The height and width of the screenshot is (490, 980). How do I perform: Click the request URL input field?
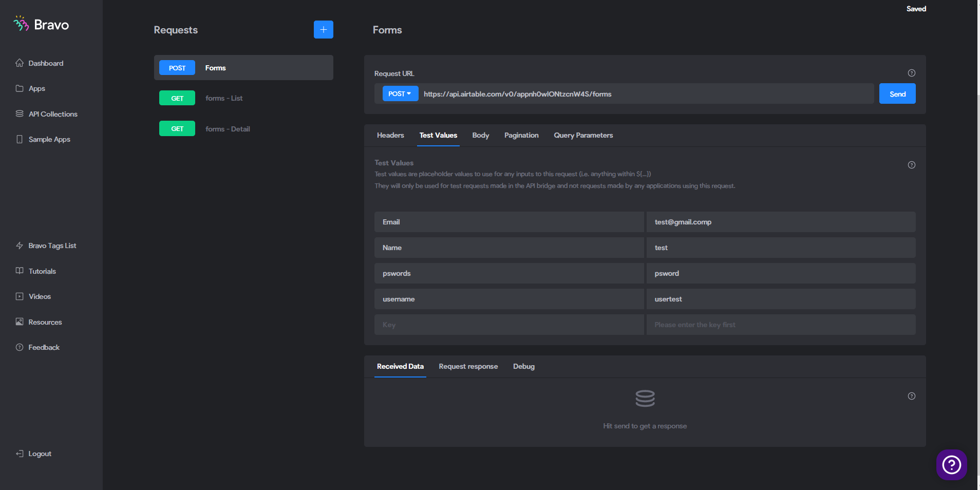[646, 93]
